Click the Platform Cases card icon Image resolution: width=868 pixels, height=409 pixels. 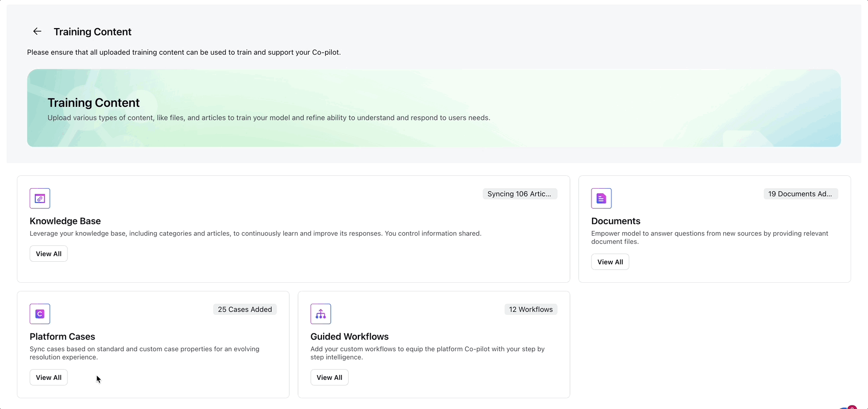(40, 314)
